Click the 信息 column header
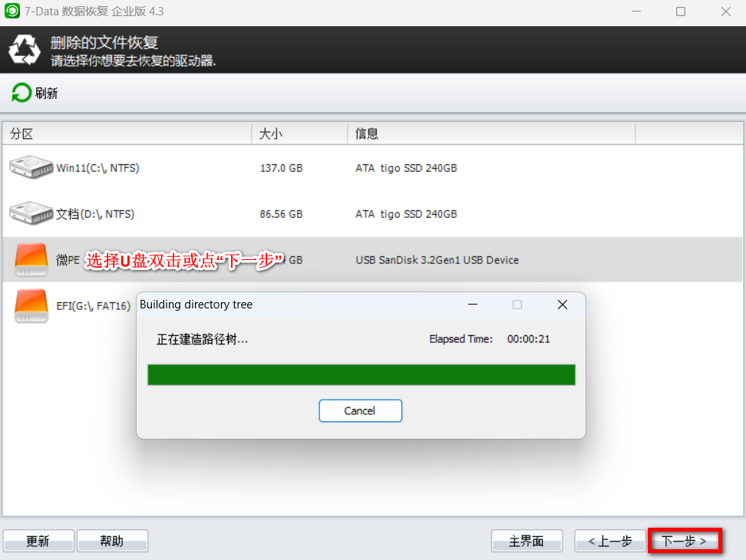Viewport: 746px width, 560px height. click(367, 133)
